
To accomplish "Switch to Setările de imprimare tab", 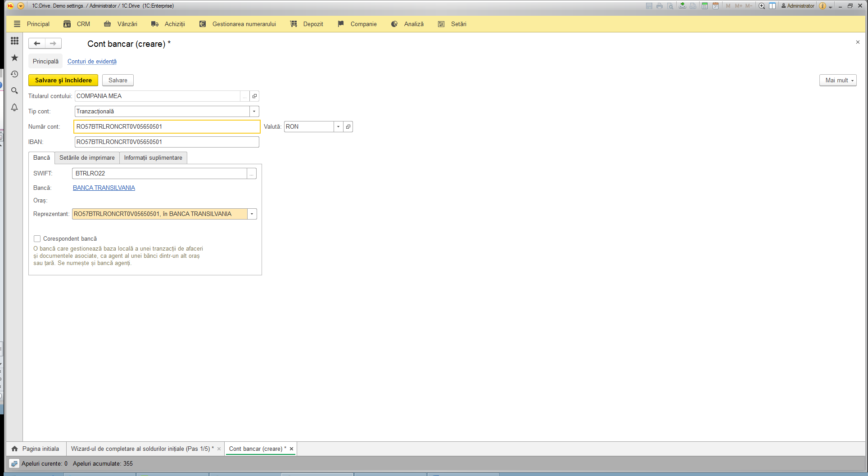I will [x=87, y=157].
